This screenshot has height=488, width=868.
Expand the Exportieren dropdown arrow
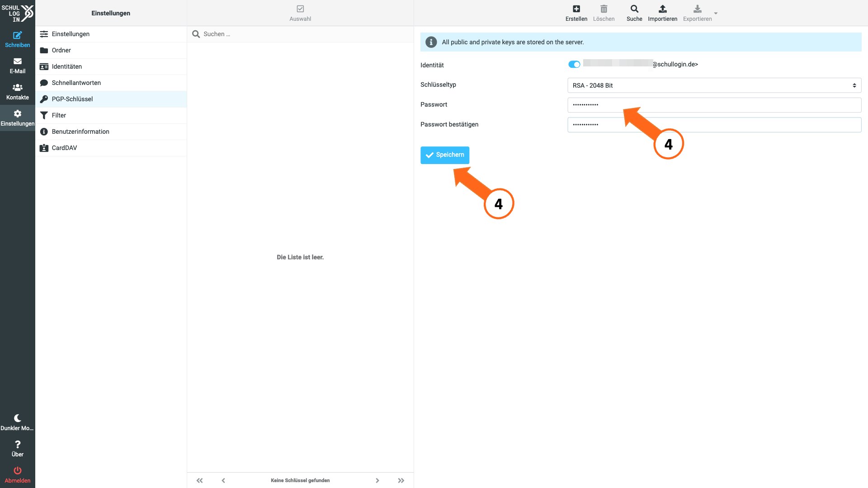pyautogui.click(x=716, y=13)
